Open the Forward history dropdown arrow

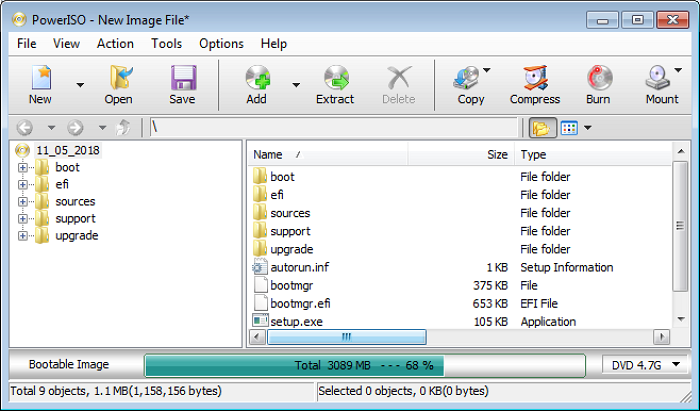pos(102,128)
